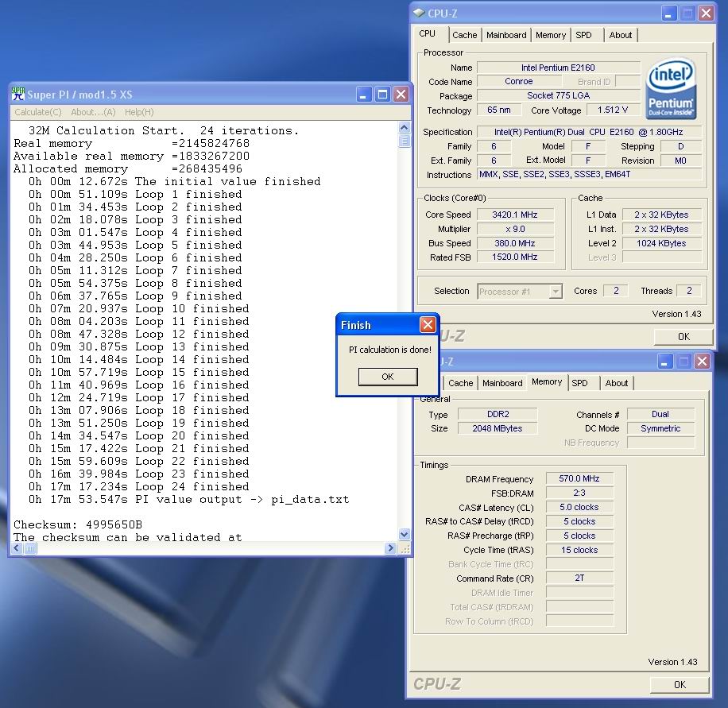728x708 pixels.
Task: Switch to Mainboard tab in lower CPU-Z window
Action: (502, 383)
